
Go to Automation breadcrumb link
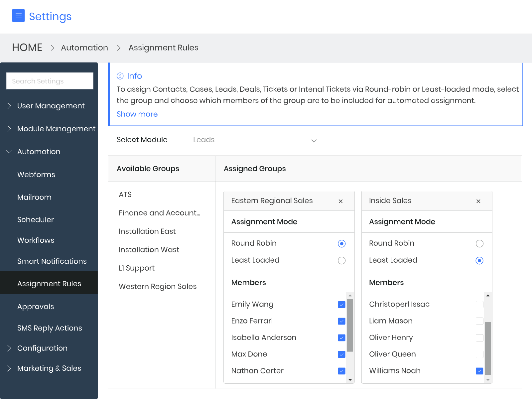tap(84, 48)
